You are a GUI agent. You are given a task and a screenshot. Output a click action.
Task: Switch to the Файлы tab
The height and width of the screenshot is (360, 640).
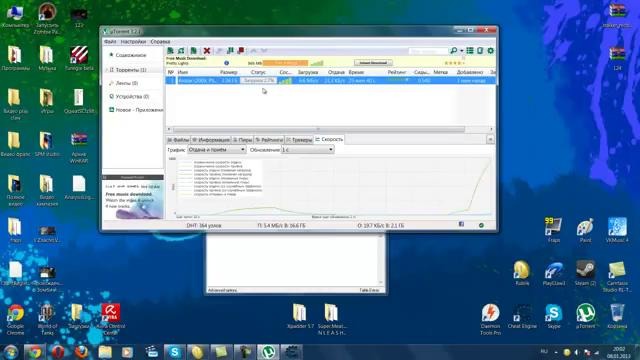coord(178,140)
